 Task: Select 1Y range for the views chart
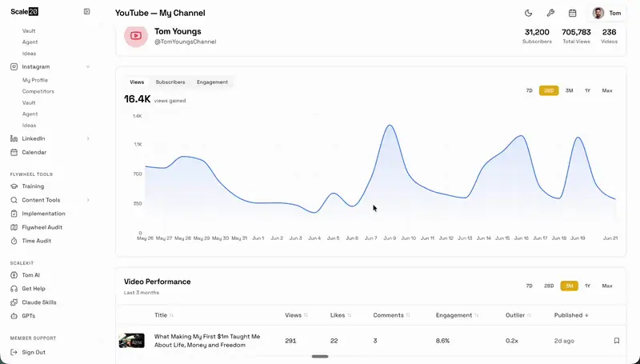587,90
